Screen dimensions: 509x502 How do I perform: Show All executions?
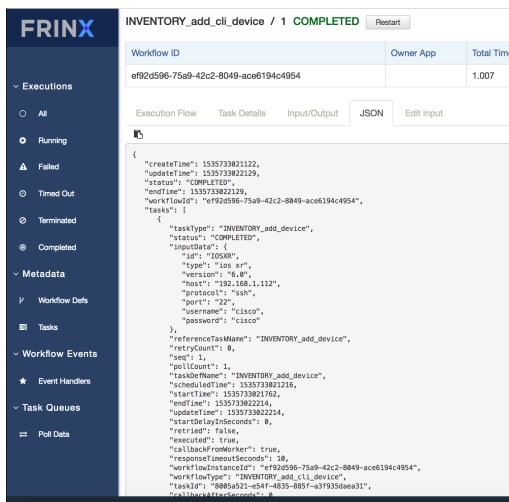coord(43,114)
